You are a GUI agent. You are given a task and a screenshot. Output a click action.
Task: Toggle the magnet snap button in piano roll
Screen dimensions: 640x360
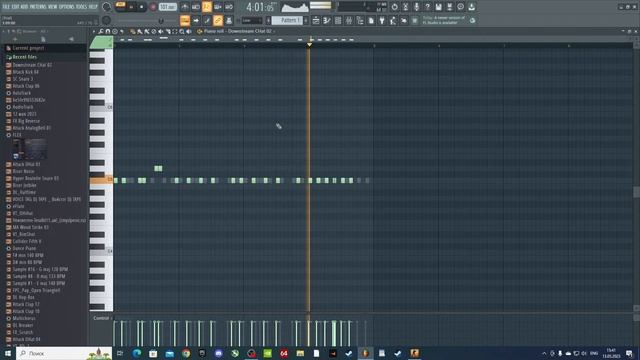pyautogui.click(x=108, y=31)
